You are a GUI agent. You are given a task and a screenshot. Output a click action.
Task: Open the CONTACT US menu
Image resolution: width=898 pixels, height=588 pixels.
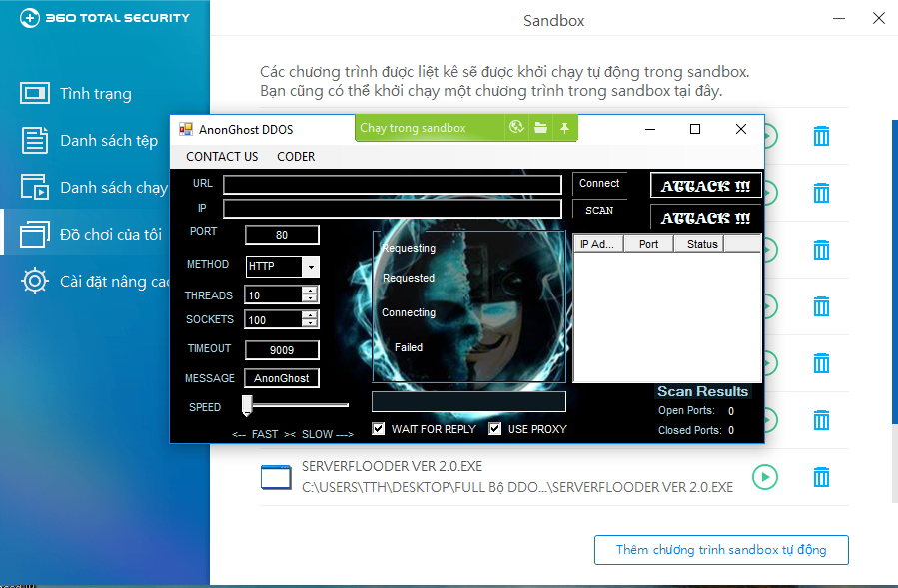[222, 157]
